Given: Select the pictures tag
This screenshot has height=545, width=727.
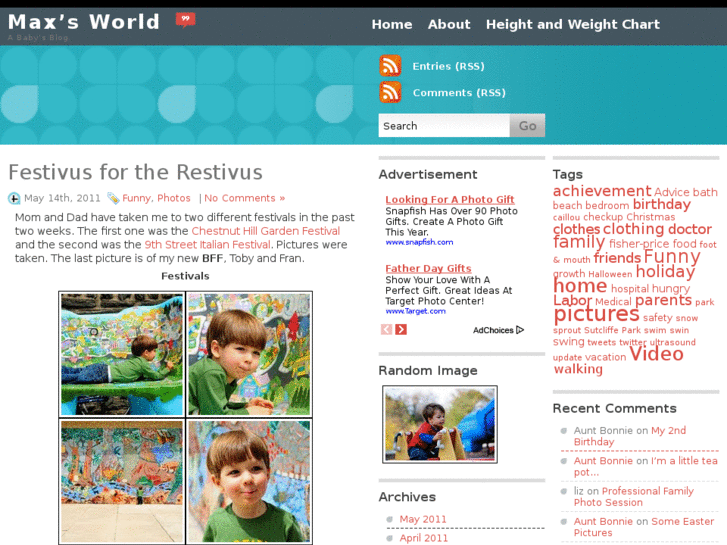Looking at the screenshot, I should click(596, 314).
